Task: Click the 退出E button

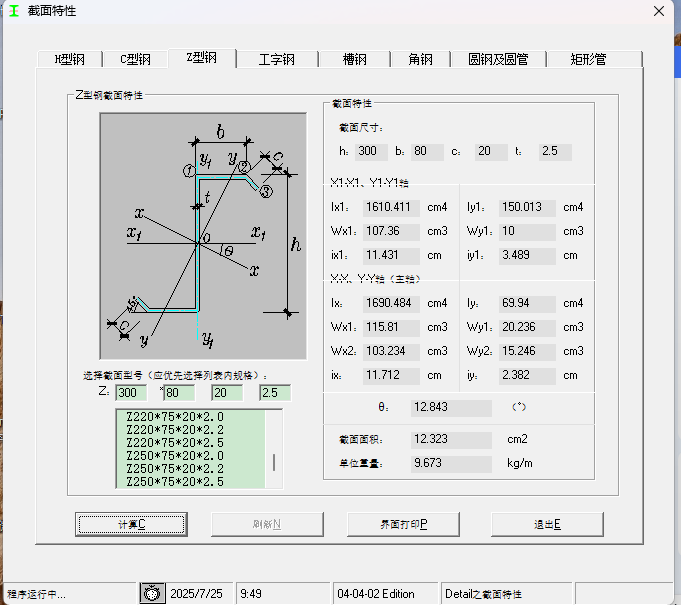Action: (547, 524)
